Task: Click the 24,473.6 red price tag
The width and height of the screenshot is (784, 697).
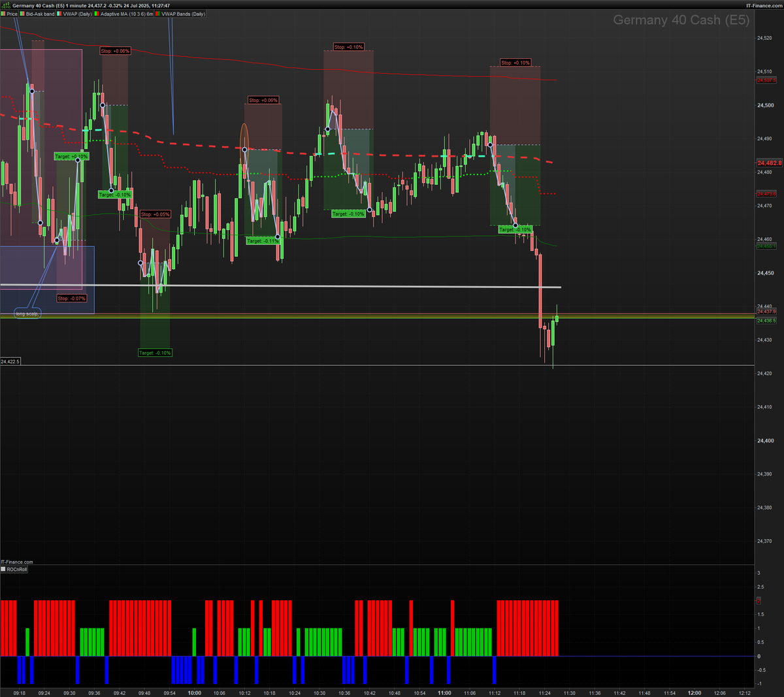Action: (x=766, y=194)
